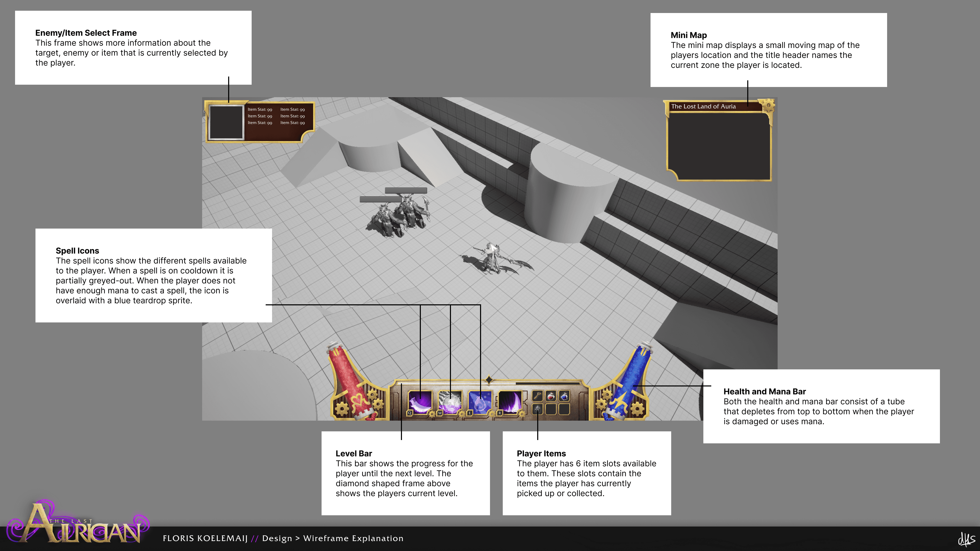Select the golden key item slot

click(x=537, y=396)
